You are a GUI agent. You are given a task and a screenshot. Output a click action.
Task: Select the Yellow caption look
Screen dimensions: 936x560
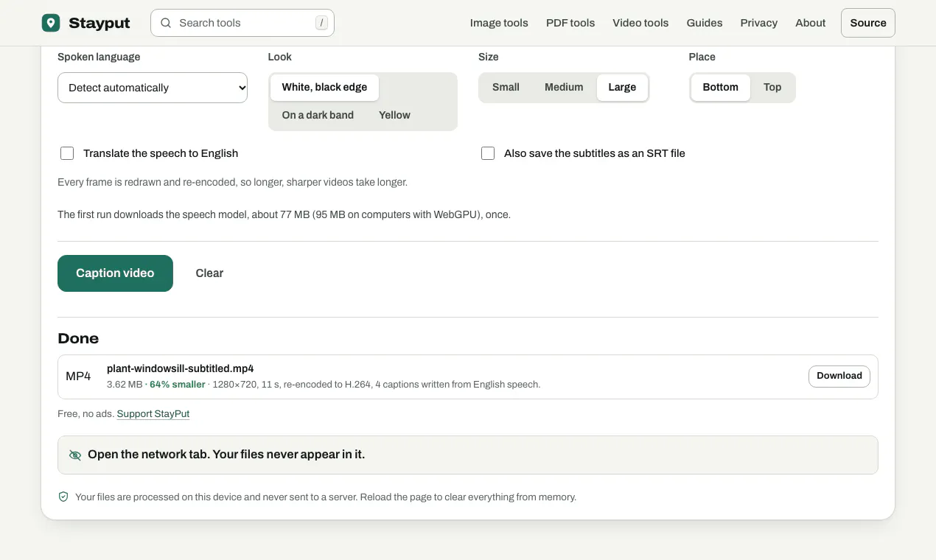(x=394, y=115)
